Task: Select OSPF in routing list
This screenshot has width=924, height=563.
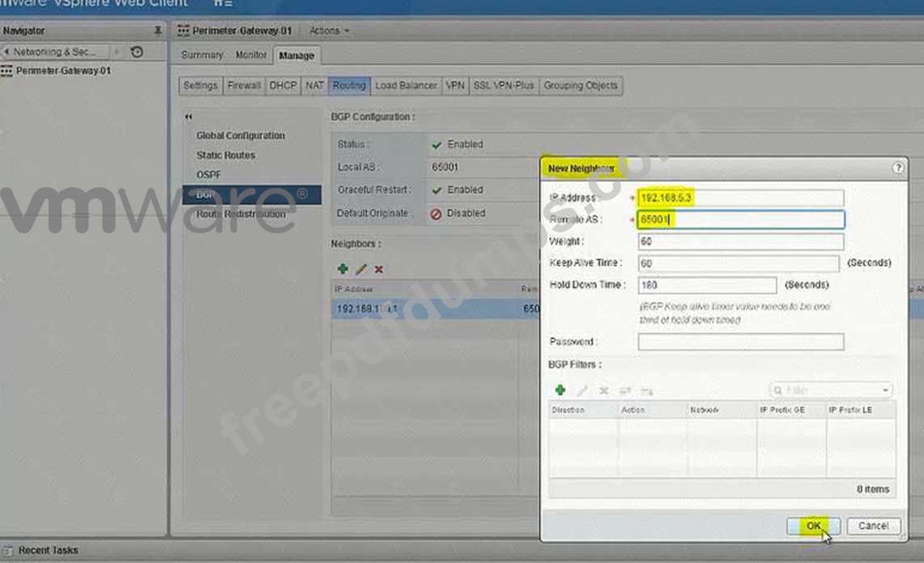Action: click(209, 175)
